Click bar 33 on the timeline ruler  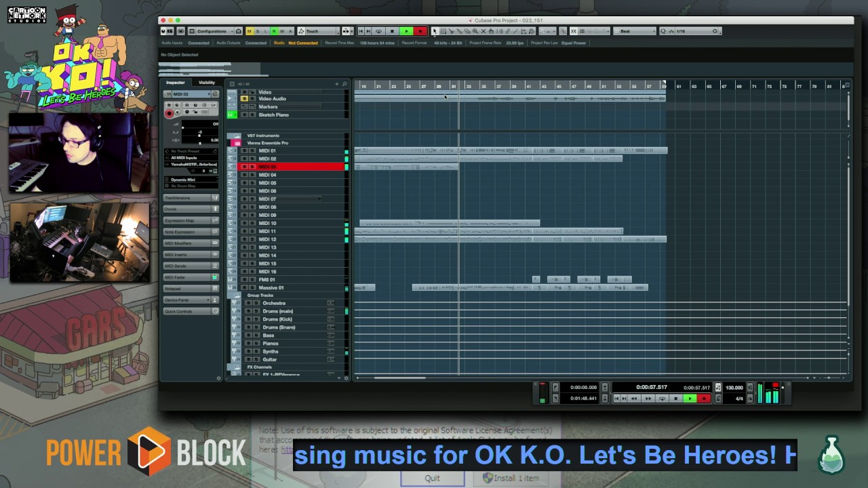tap(469, 86)
